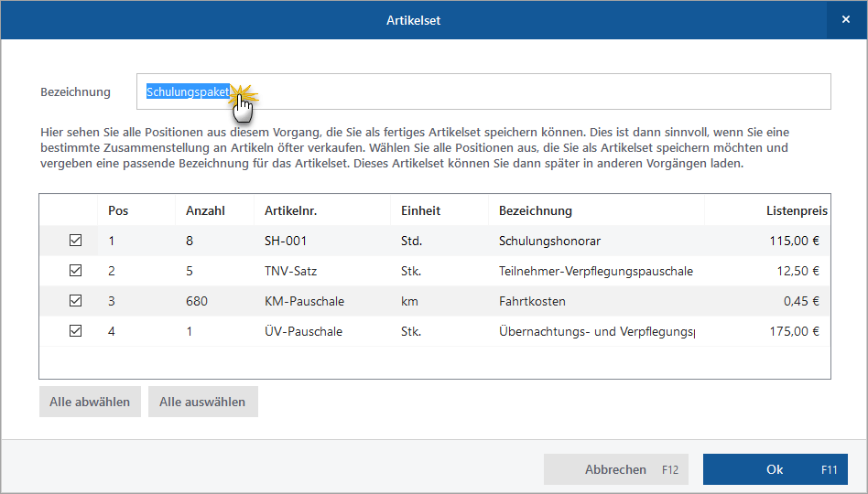
Task: Sort by Einheit column header
Action: tap(420, 210)
